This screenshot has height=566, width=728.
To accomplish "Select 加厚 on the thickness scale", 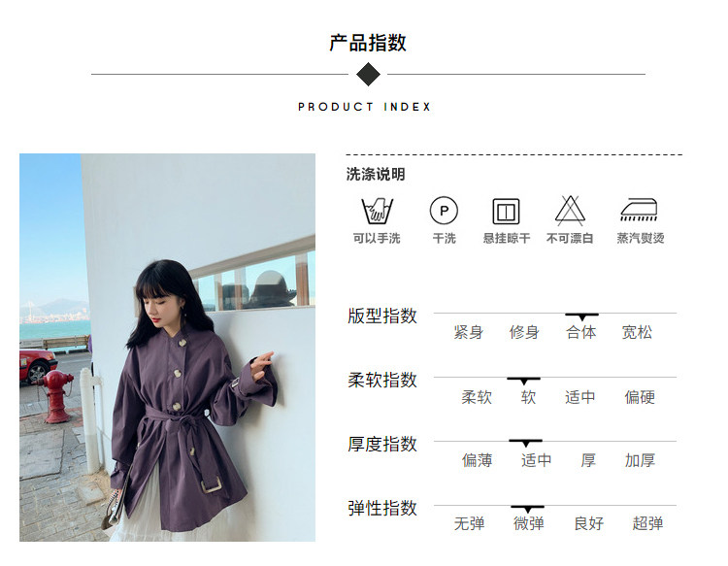I will tap(640, 460).
